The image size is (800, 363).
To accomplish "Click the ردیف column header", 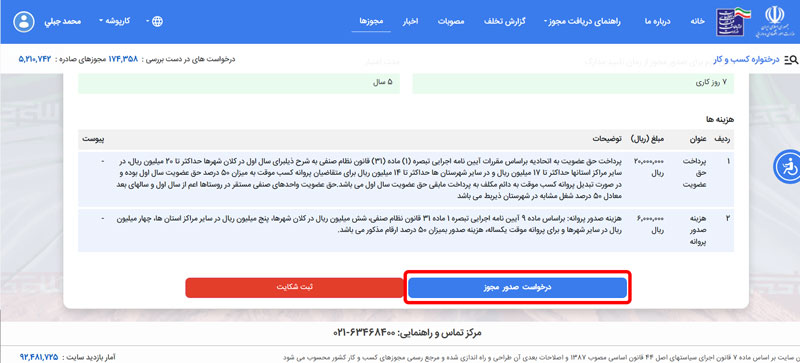I will pos(721,138).
